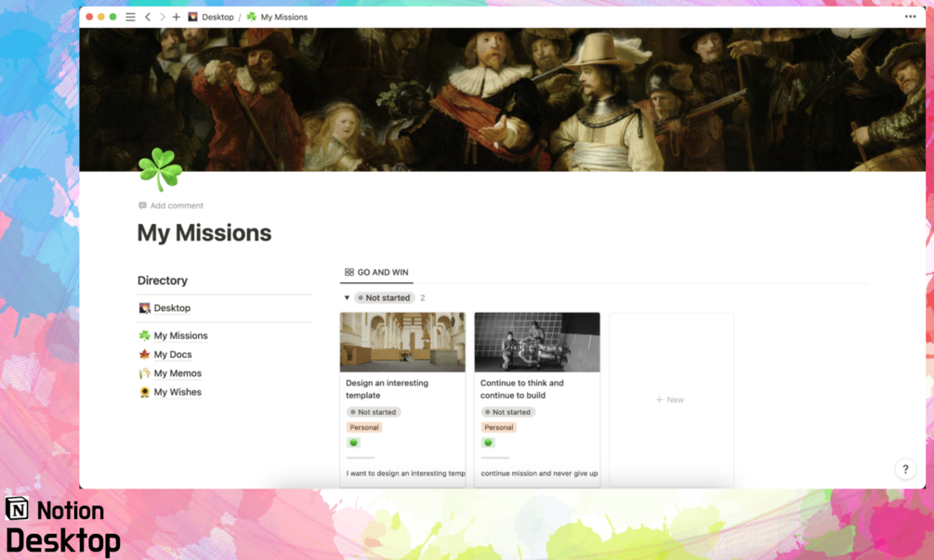Click I want to design an interesting temp text

[405, 473]
